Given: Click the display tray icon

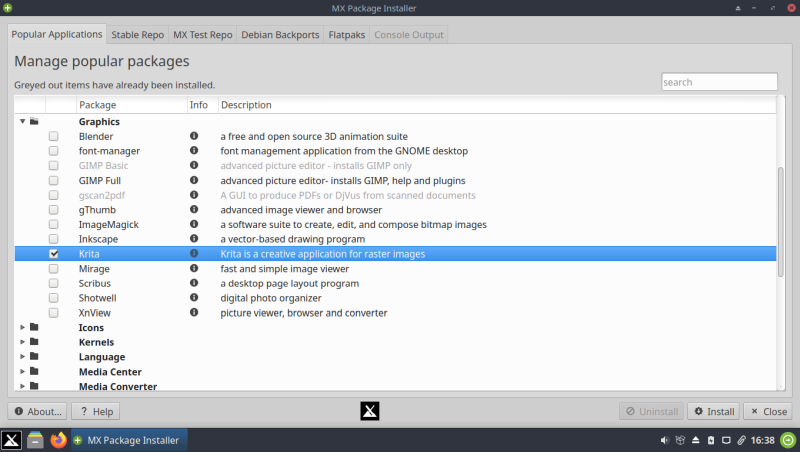Looking at the screenshot, I should point(726,440).
